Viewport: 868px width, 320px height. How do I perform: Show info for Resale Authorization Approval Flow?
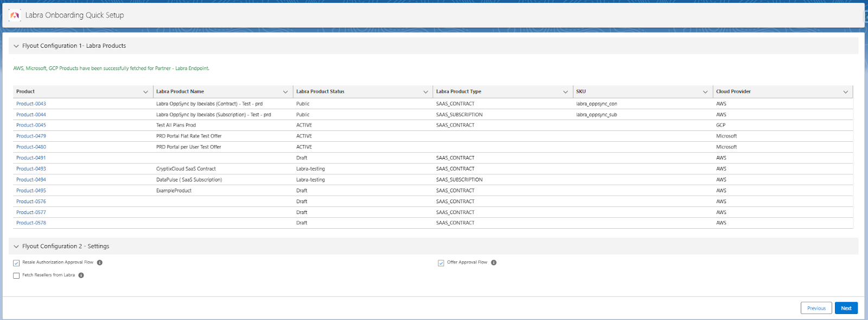pyautogui.click(x=100, y=262)
